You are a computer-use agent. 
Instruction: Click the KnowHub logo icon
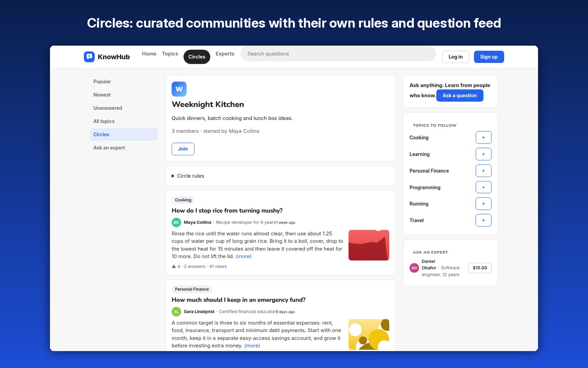[x=89, y=57]
